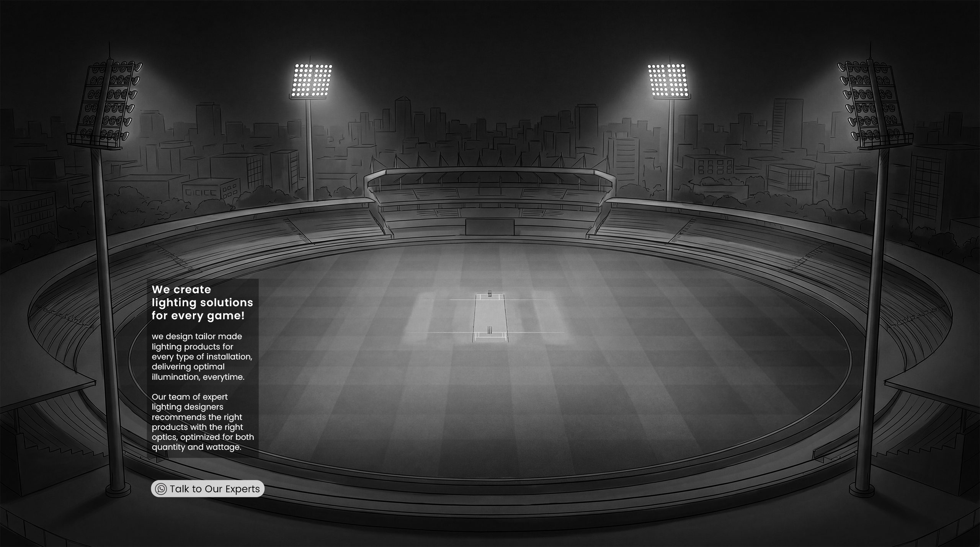The height and width of the screenshot is (547, 980).
Task: Select the lit left rear floodlight panel
Action: click(312, 80)
